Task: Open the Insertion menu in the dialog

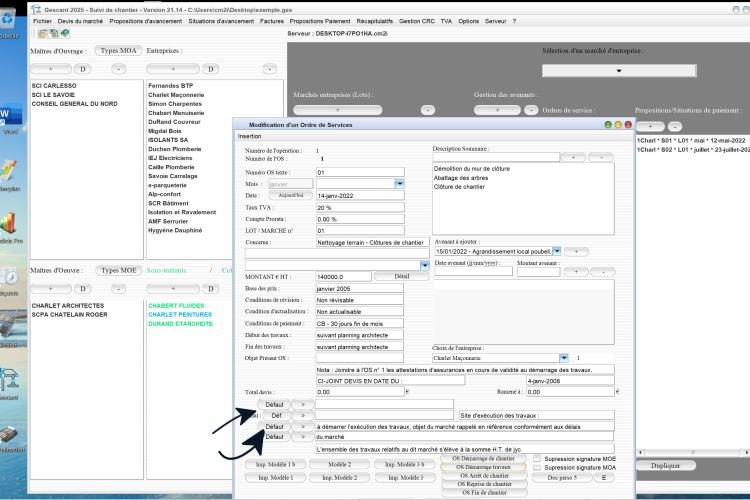Action: [249, 136]
